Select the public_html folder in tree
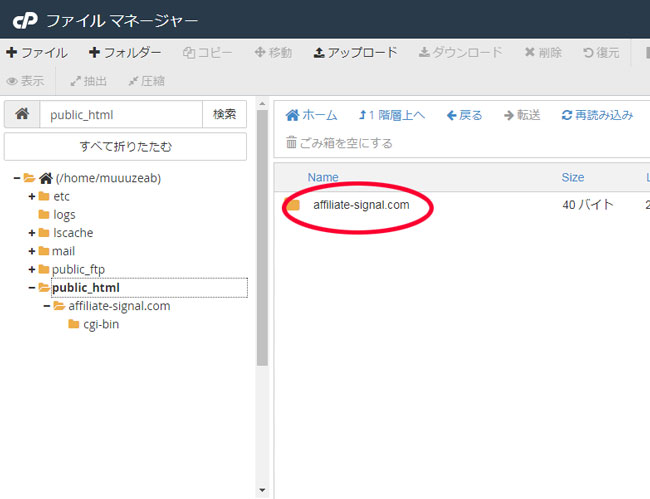The height and width of the screenshot is (499, 650). pyautogui.click(x=86, y=288)
